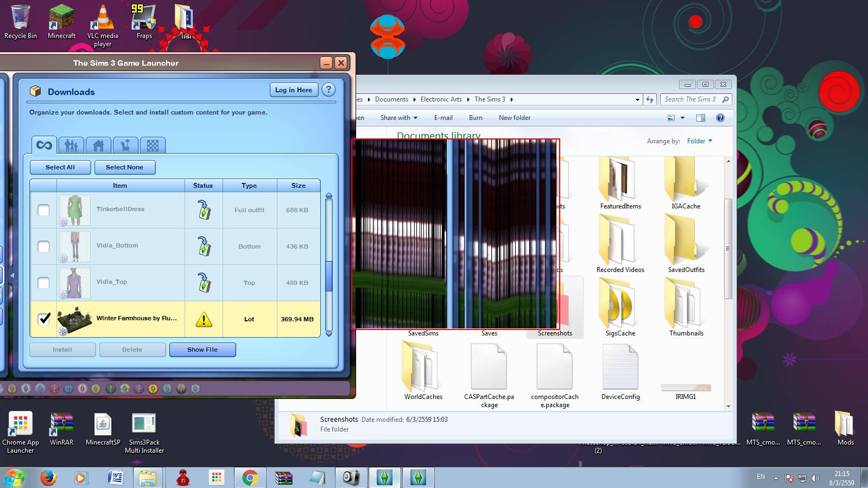Open Sims3Pack Multi Installer desktop shortcut
868x488 pixels.
tap(144, 433)
